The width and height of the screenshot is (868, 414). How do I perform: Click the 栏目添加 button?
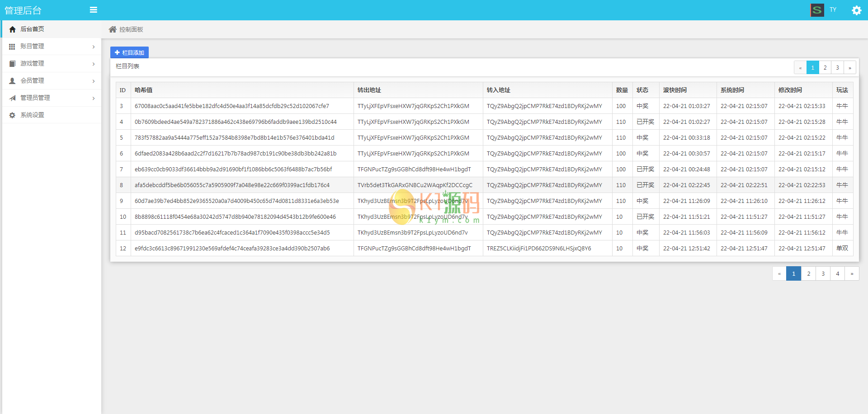tap(129, 52)
